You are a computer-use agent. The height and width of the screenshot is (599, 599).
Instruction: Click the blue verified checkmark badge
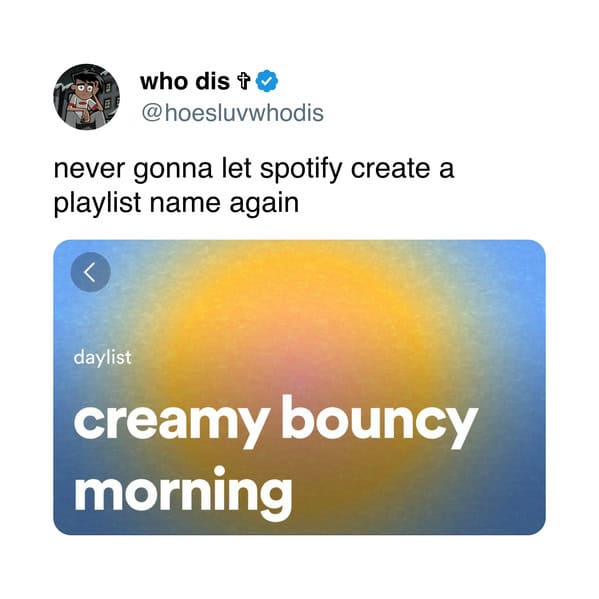[x=267, y=81]
